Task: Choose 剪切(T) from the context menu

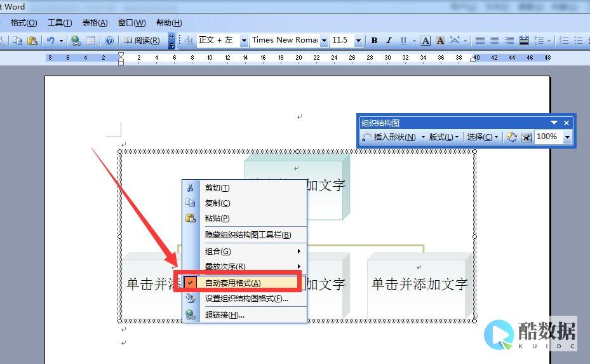Action: click(x=245, y=188)
